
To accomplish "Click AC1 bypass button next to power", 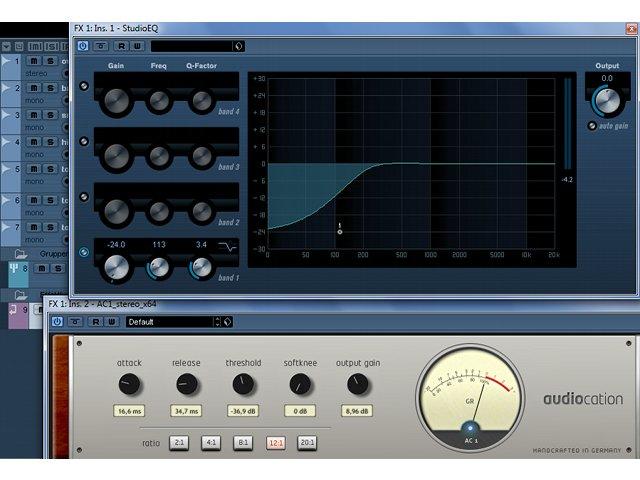I will 75,322.
